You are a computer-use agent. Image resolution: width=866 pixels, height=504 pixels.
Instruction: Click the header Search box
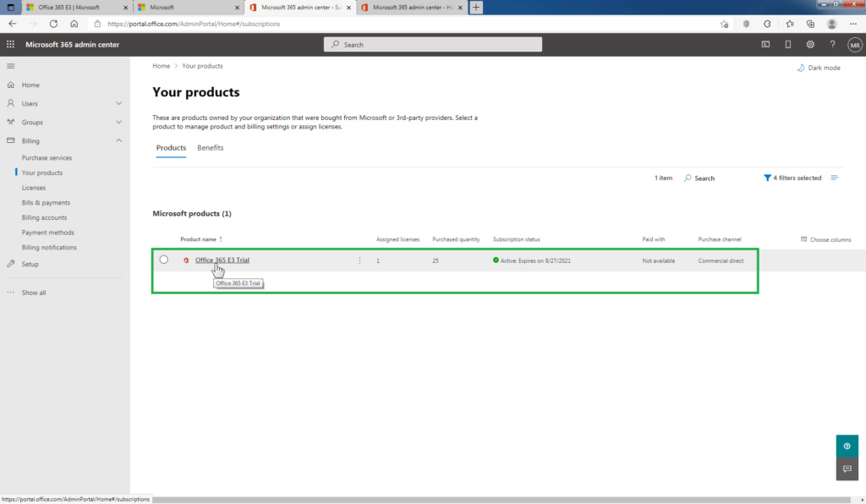(432, 45)
